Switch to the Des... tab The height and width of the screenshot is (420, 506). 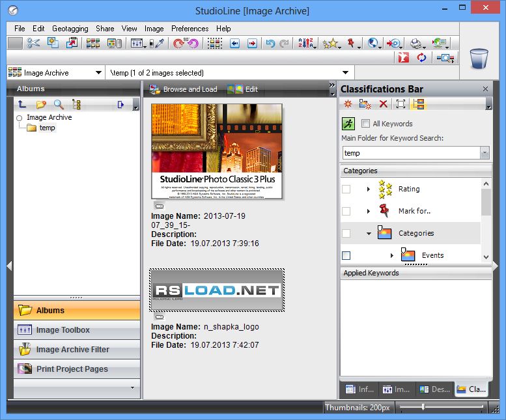click(434, 389)
